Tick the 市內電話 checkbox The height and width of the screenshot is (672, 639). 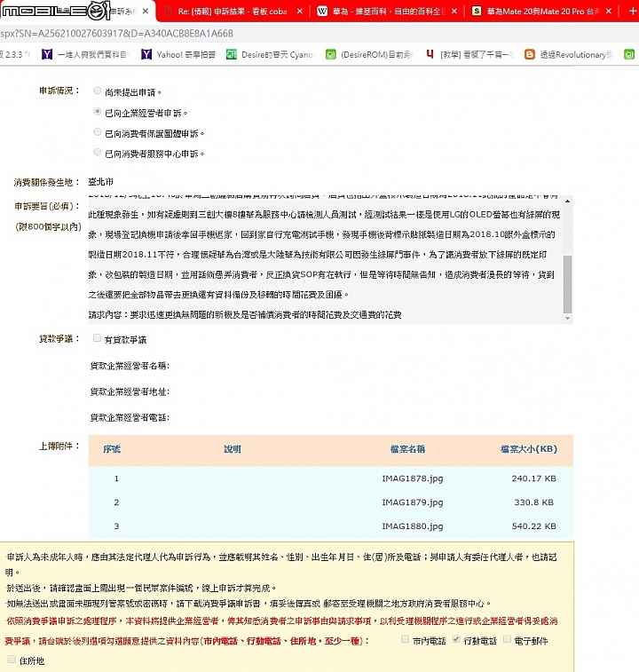click(x=405, y=639)
